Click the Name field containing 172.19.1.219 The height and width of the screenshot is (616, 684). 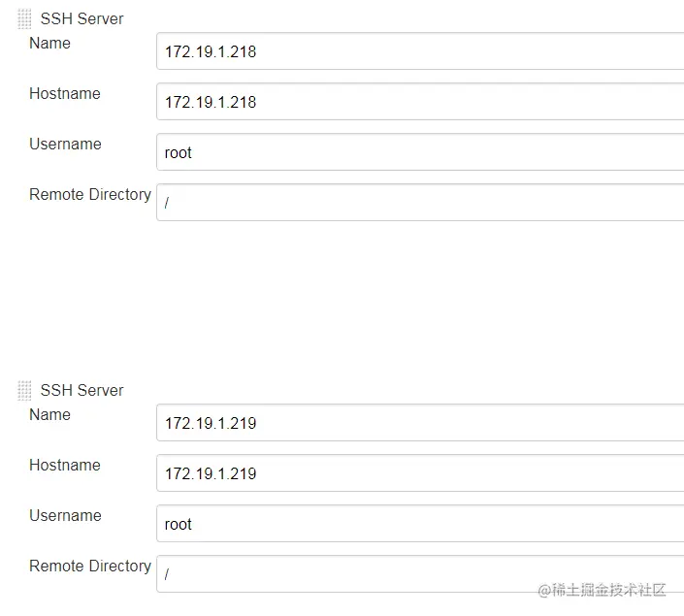tap(419, 423)
